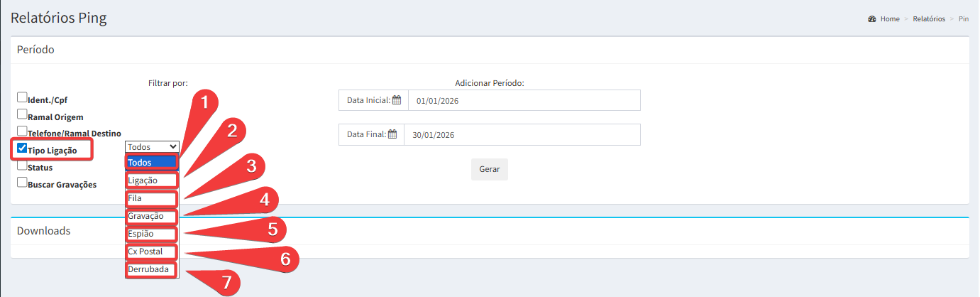Click the calendar icon beside Data Inicial
Screen dimensions: 980x297
point(397,100)
